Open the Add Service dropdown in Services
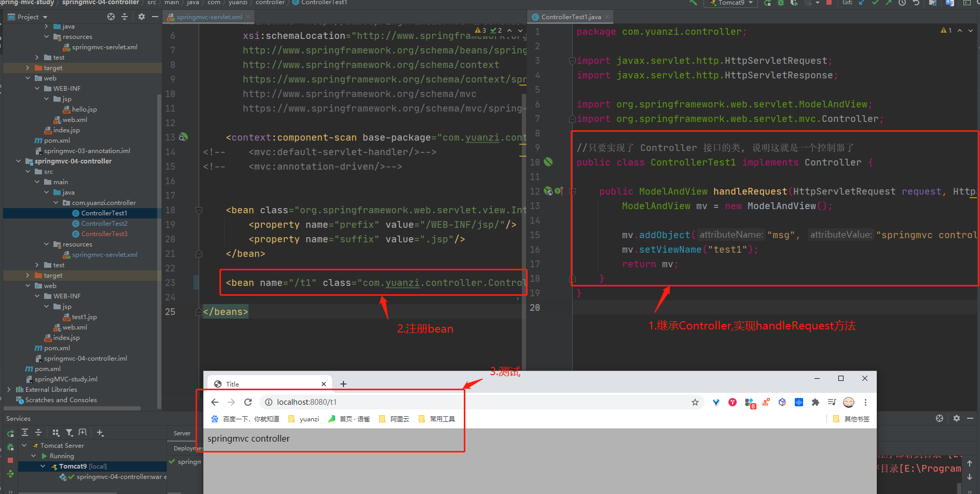This screenshot has width=980, height=494. tap(100, 433)
